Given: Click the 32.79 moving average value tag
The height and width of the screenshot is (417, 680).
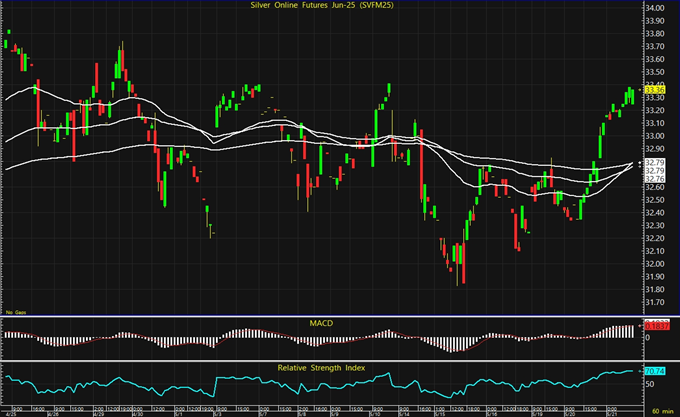Looking at the screenshot, I should tap(657, 161).
